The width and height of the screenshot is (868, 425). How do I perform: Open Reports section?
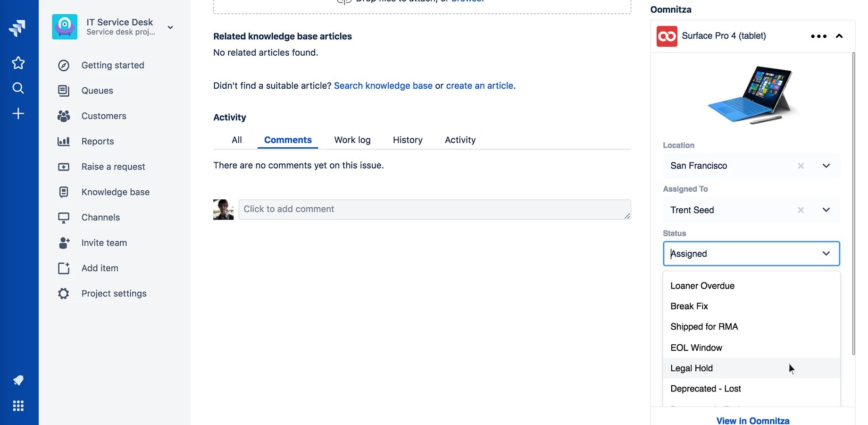98,141
